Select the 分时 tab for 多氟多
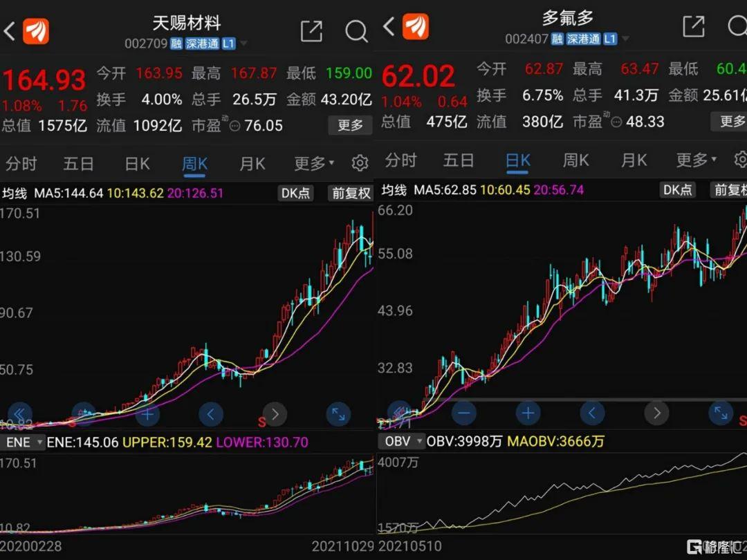747x560 pixels. (x=401, y=160)
